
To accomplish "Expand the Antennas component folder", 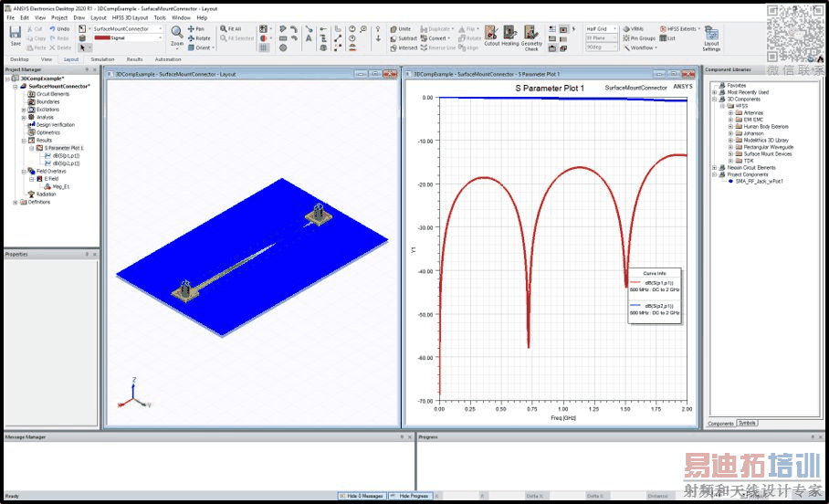I will (x=730, y=112).
